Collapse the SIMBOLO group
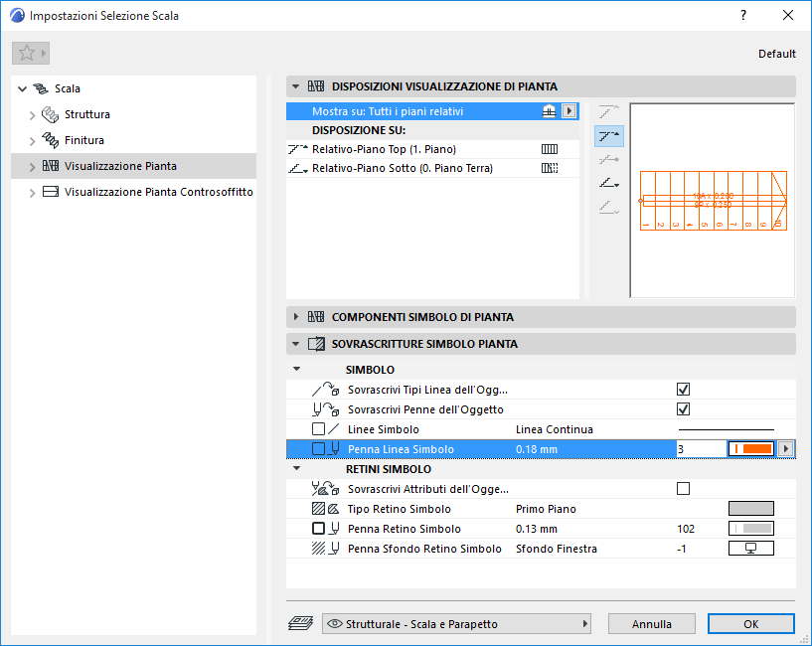The image size is (812, 646). [x=297, y=369]
